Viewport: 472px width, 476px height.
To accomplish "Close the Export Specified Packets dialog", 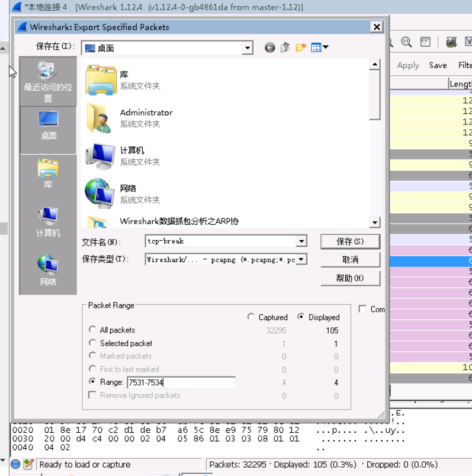I will click(377, 27).
